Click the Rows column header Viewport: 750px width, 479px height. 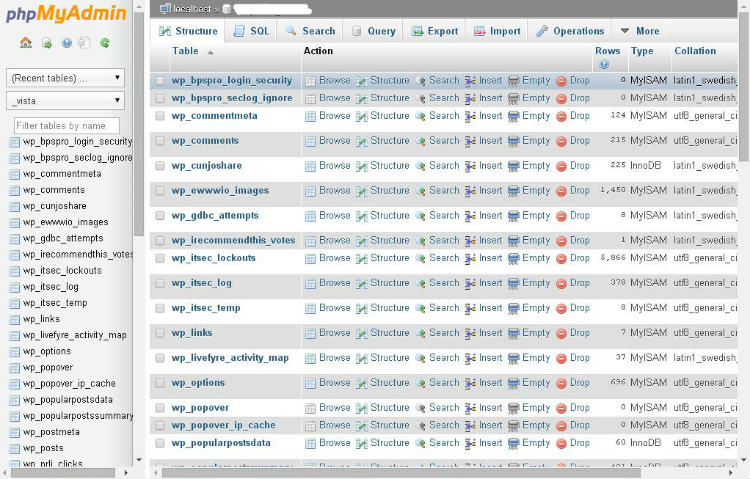click(x=607, y=51)
